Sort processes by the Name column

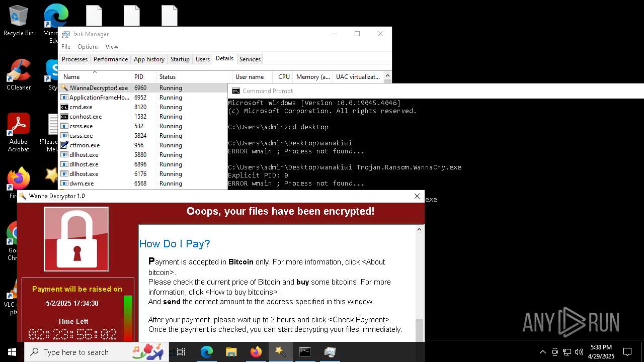pyautogui.click(x=95, y=77)
